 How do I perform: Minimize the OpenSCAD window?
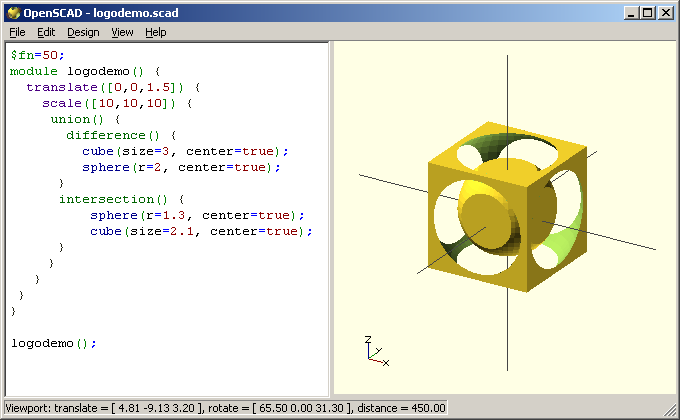point(631,13)
